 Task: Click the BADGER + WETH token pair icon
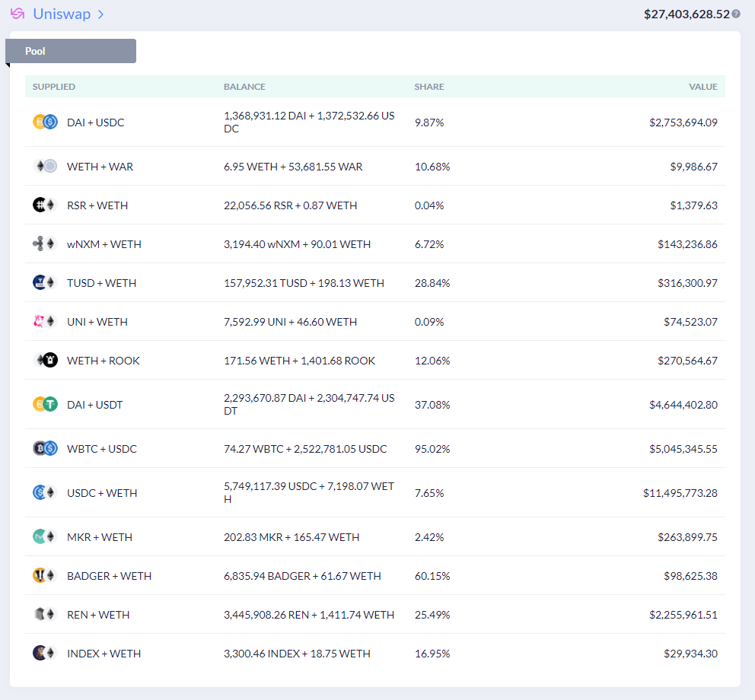(x=45, y=576)
